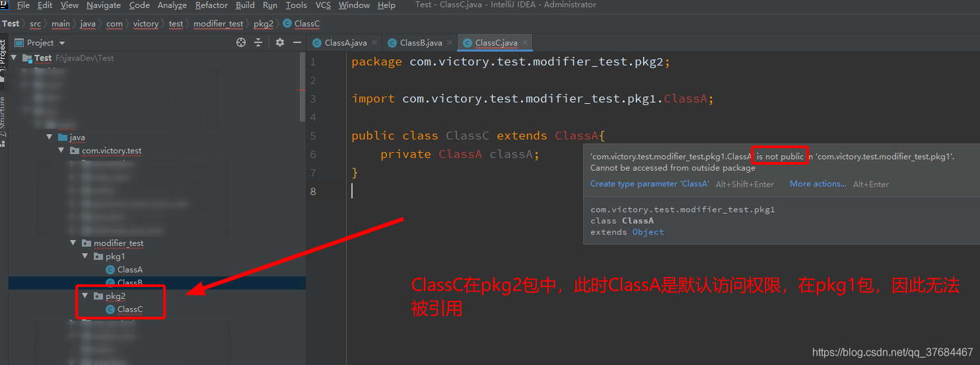Click the blue java source folder icon
Viewport: 980px width, 365px height.
click(63, 138)
